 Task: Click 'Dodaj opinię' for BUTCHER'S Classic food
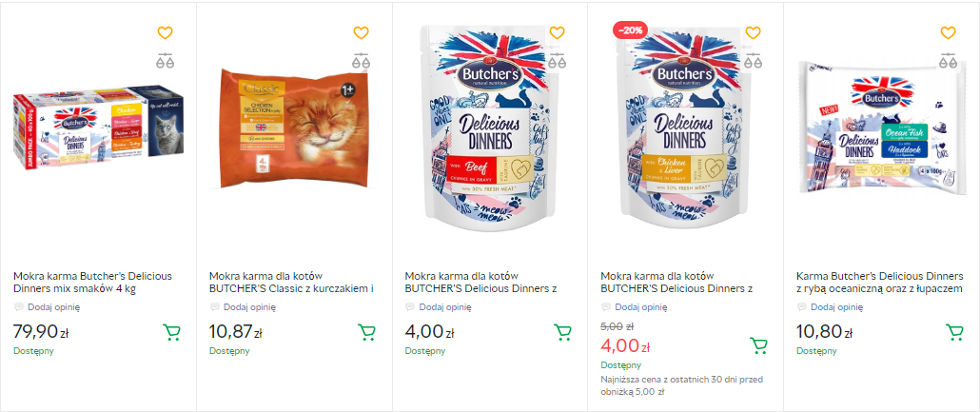249,307
